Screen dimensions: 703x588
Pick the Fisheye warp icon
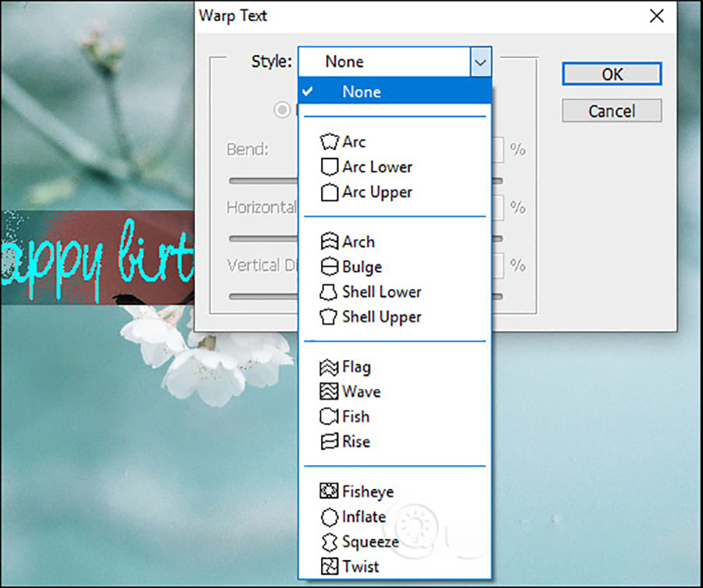click(x=330, y=492)
